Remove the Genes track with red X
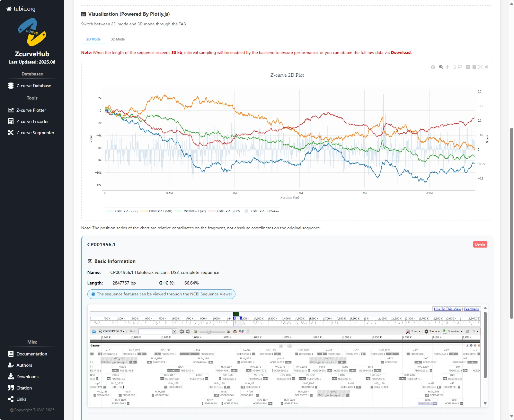Screen dimensions: 514x420 point(479,346)
